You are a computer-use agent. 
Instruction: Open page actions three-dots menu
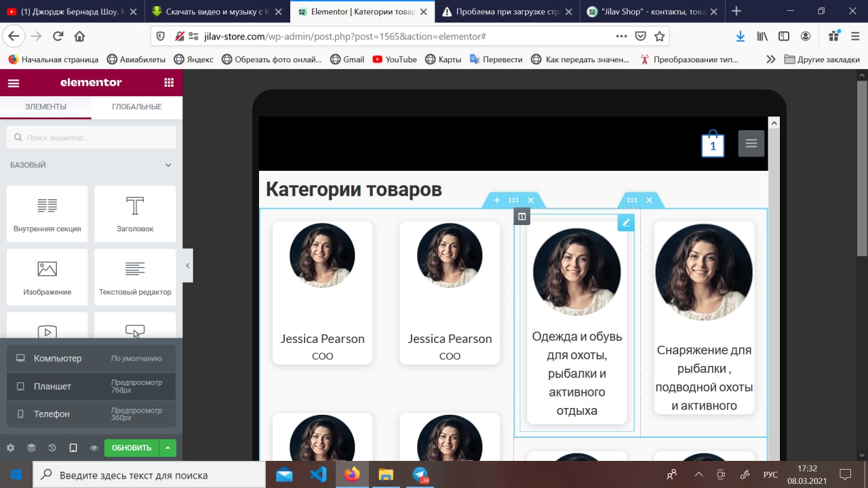pos(621,37)
